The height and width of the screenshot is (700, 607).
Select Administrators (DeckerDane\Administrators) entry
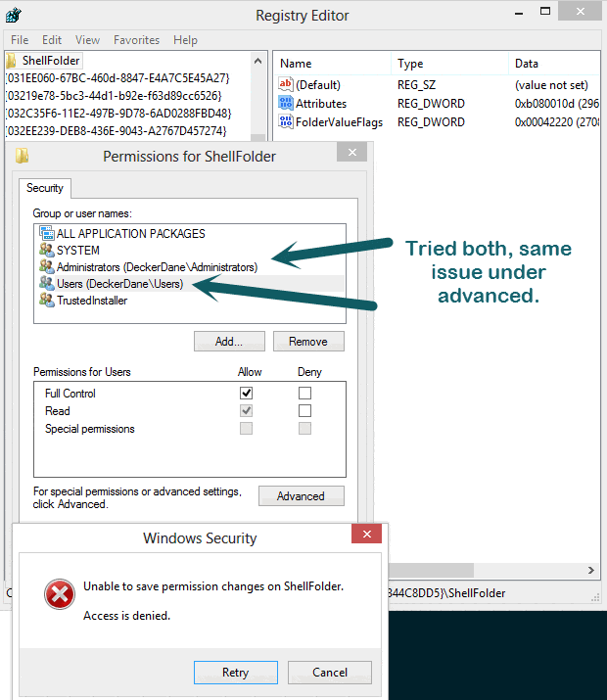pos(157,267)
